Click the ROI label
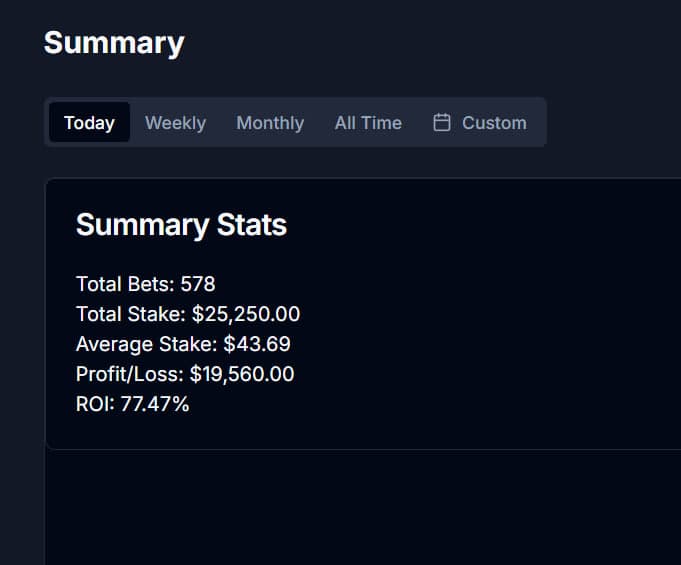Viewport: 681px width, 565px height. pyautogui.click(x=95, y=404)
